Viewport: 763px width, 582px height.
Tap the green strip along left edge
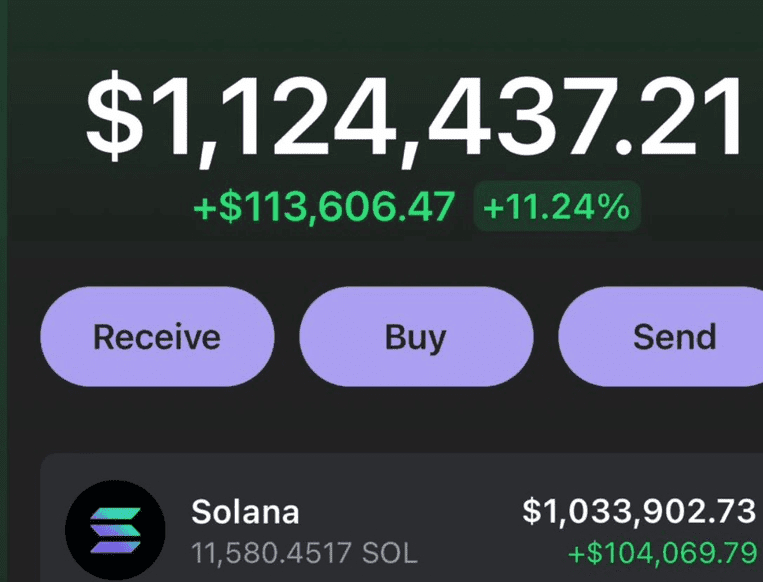pos(3,291)
